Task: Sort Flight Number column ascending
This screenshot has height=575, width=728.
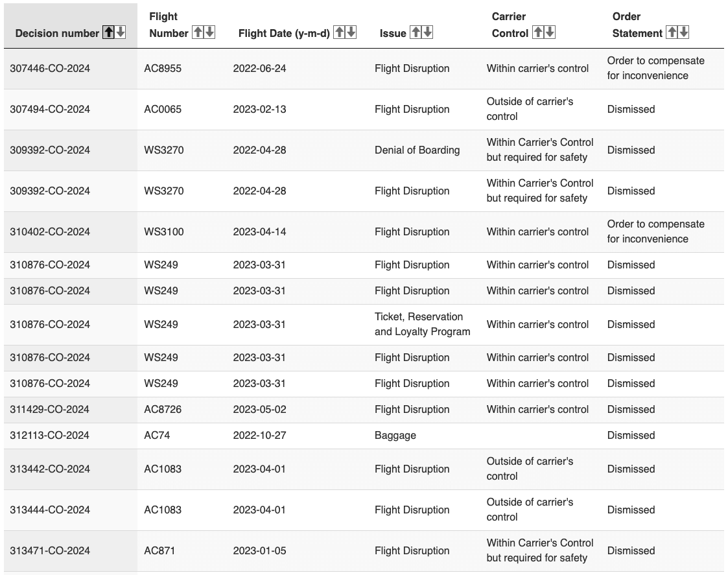Action: point(198,32)
